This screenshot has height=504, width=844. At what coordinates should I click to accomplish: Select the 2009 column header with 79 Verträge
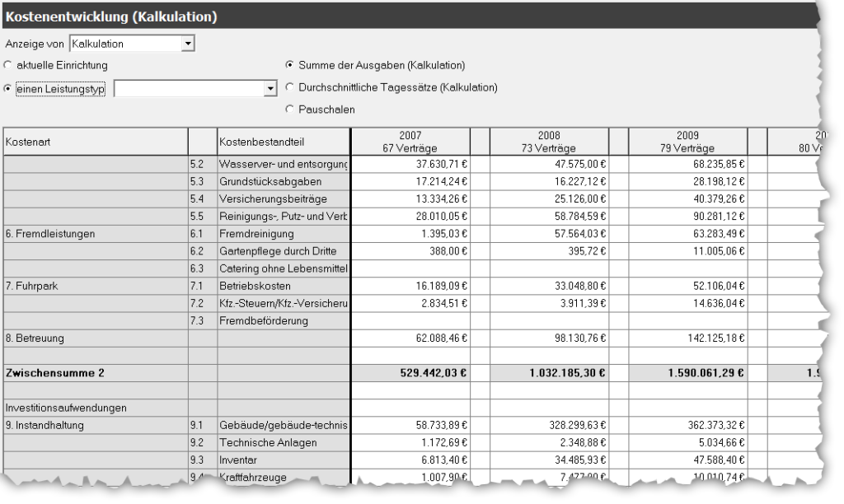687,142
